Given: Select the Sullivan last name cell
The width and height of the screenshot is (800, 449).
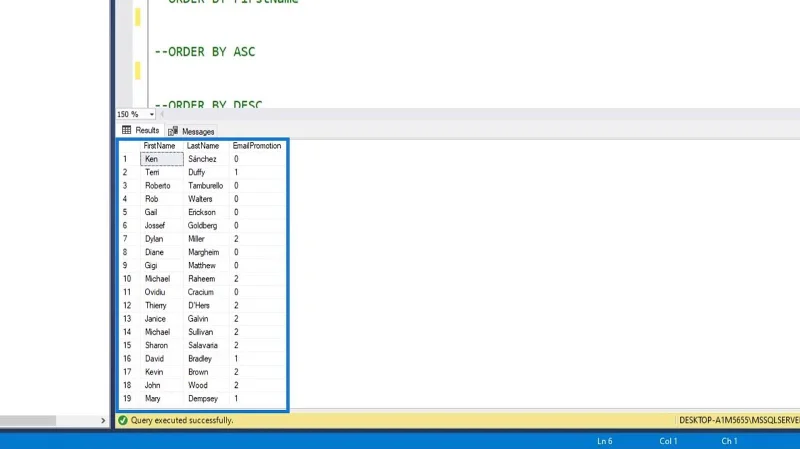Looking at the screenshot, I should (207, 331).
